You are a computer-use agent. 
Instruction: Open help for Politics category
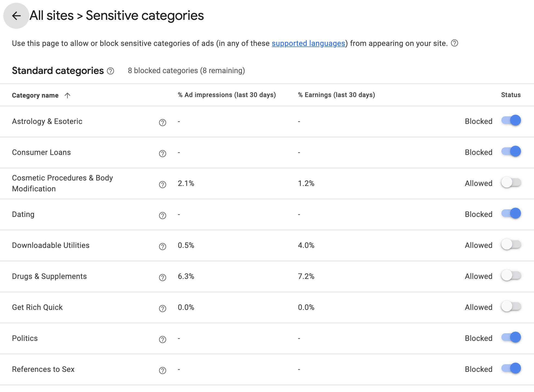162,340
